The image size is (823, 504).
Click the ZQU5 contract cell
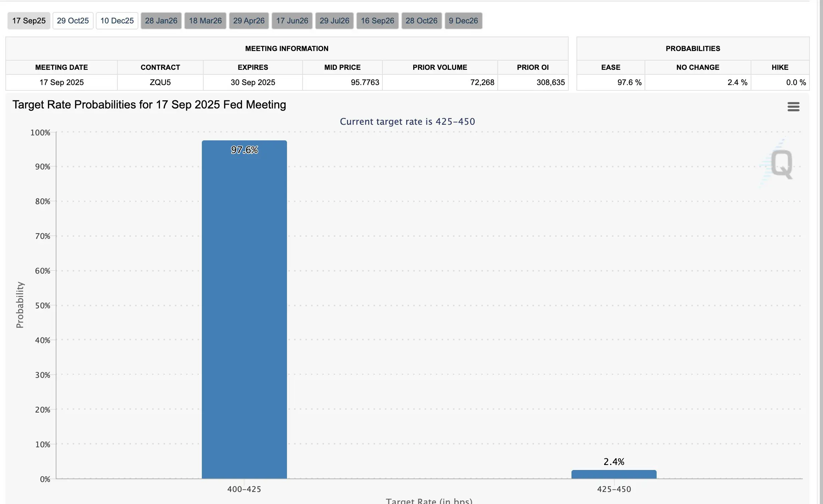coord(160,82)
